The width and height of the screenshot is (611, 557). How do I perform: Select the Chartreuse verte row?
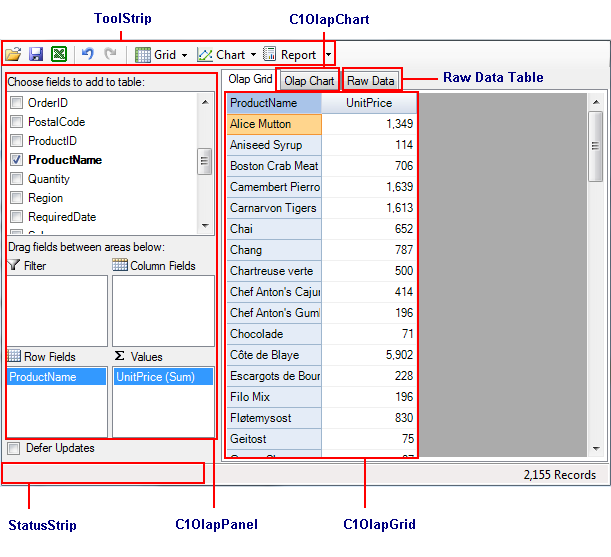pos(274,271)
